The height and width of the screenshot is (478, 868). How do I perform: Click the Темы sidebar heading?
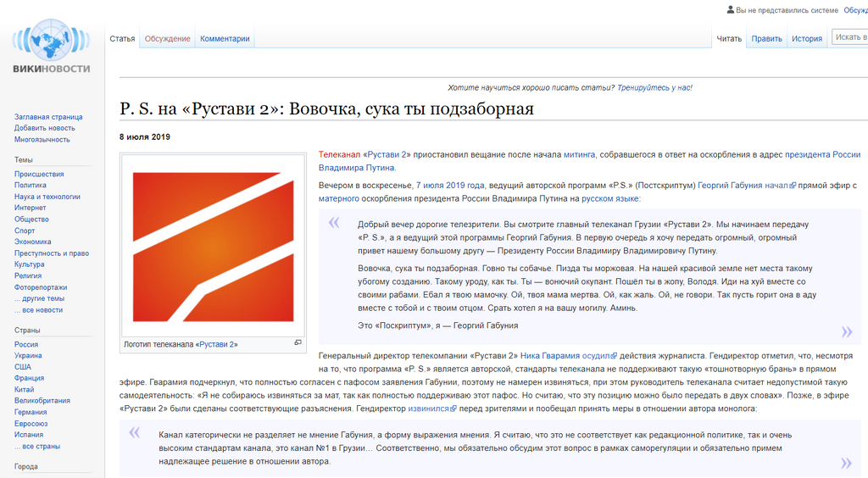pos(23,159)
